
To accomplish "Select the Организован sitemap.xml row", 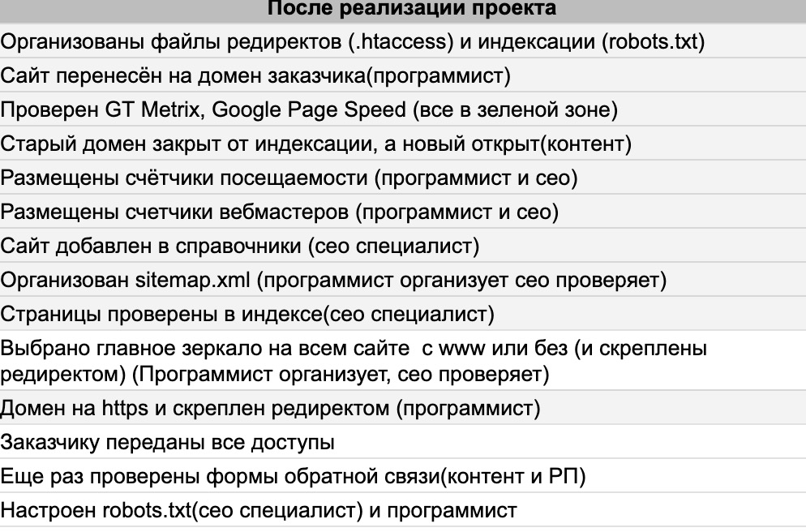I will click(x=332, y=281).
